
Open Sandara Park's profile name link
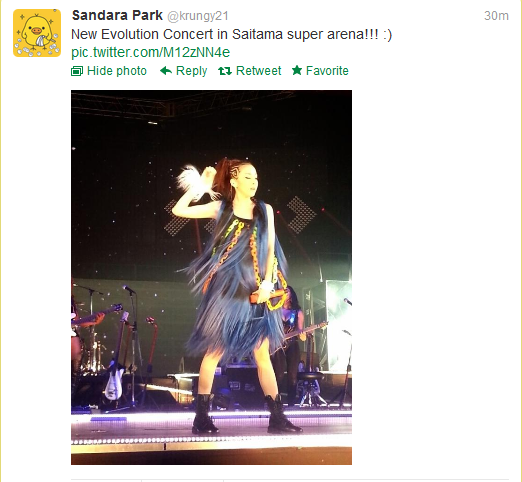click(x=117, y=15)
